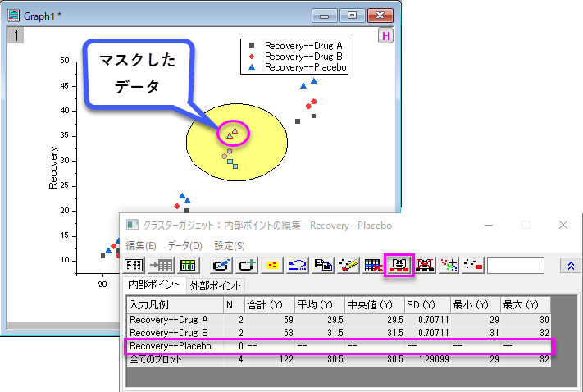This screenshot has height=392, width=583.
Task: Click the 中央値 (Y) column header
Action: click(375, 305)
